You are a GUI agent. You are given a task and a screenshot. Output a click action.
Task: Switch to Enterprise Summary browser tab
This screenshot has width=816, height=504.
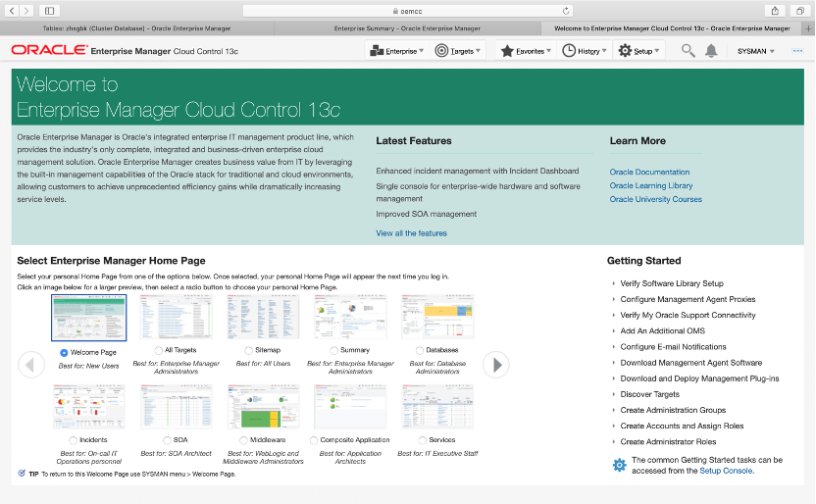click(407, 28)
